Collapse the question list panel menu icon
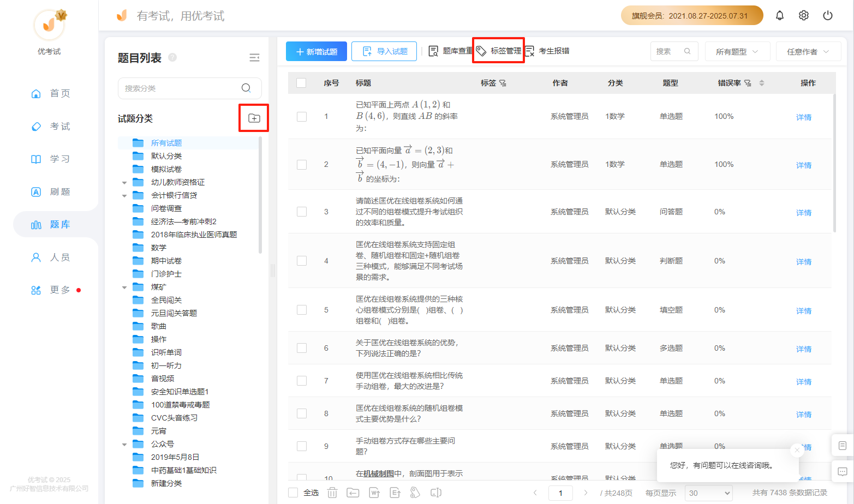 click(254, 58)
